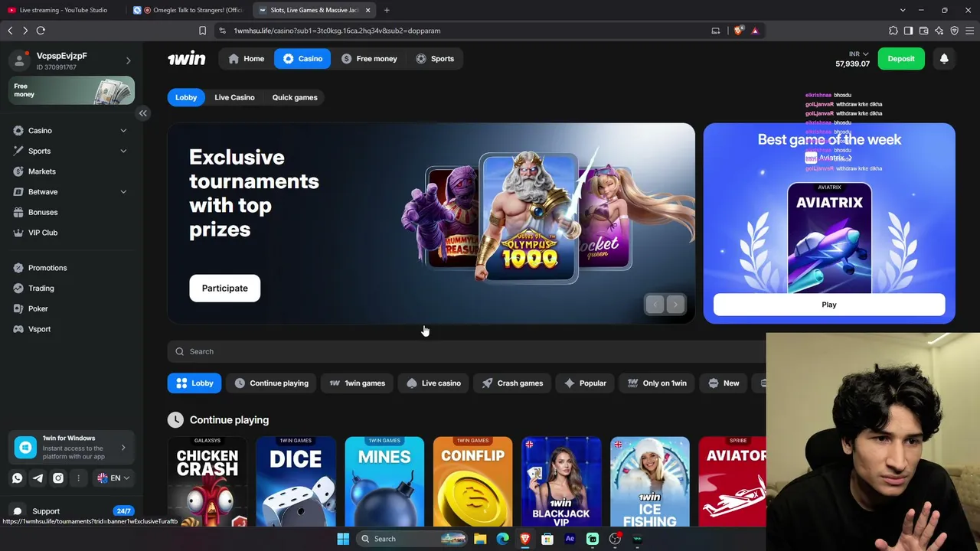Screen dimensions: 980x551
Task: Open the browser extensions puzzle icon
Action: tap(893, 31)
